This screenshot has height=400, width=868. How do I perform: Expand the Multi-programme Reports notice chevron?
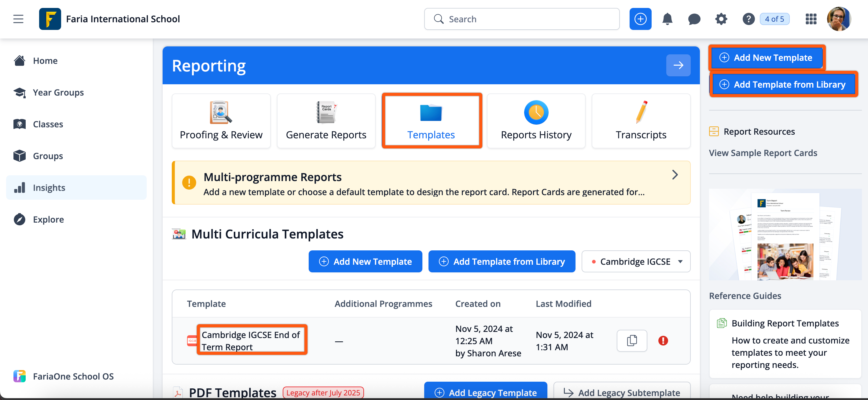tap(675, 175)
